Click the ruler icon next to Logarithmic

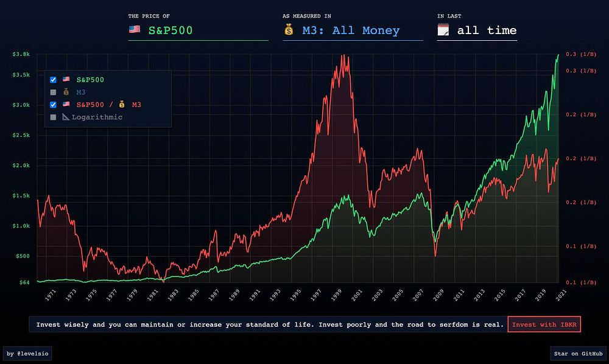[x=66, y=117]
